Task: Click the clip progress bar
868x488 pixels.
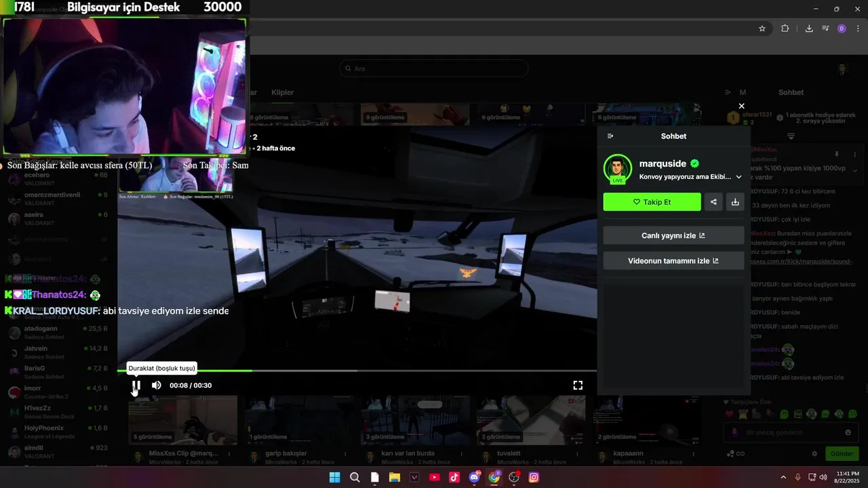Action: point(357,371)
